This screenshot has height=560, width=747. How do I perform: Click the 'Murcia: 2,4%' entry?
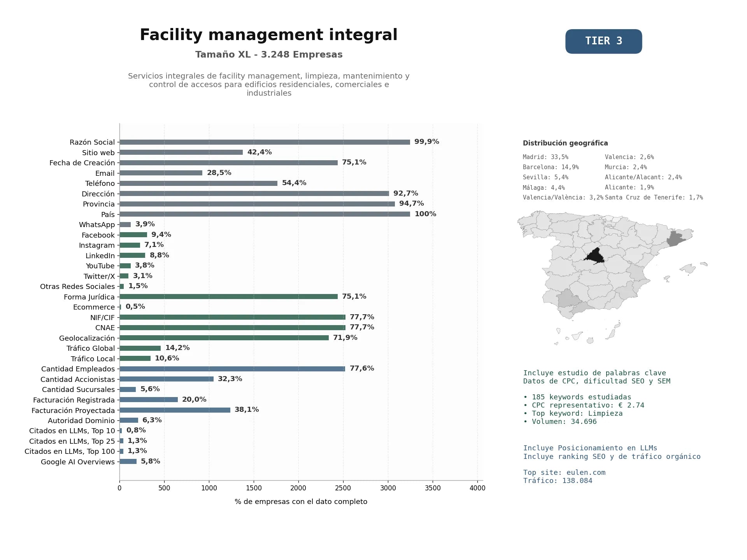click(x=626, y=167)
